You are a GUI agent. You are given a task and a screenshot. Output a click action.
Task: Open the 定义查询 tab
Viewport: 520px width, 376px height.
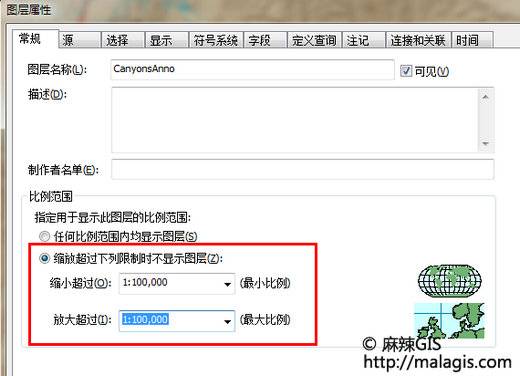click(x=314, y=40)
